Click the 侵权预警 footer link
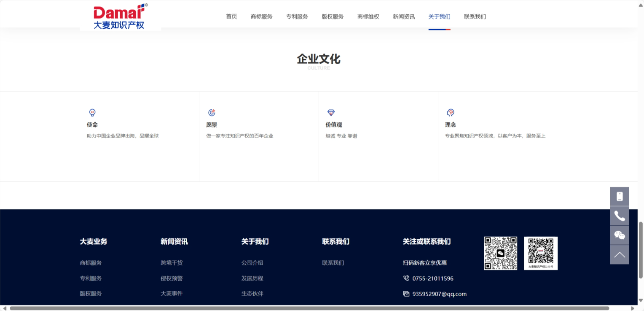644x311 pixels. (172, 279)
